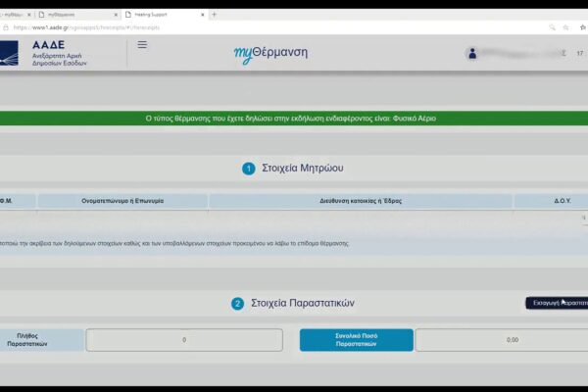Close the Heating Support tab

[x=203, y=15]
